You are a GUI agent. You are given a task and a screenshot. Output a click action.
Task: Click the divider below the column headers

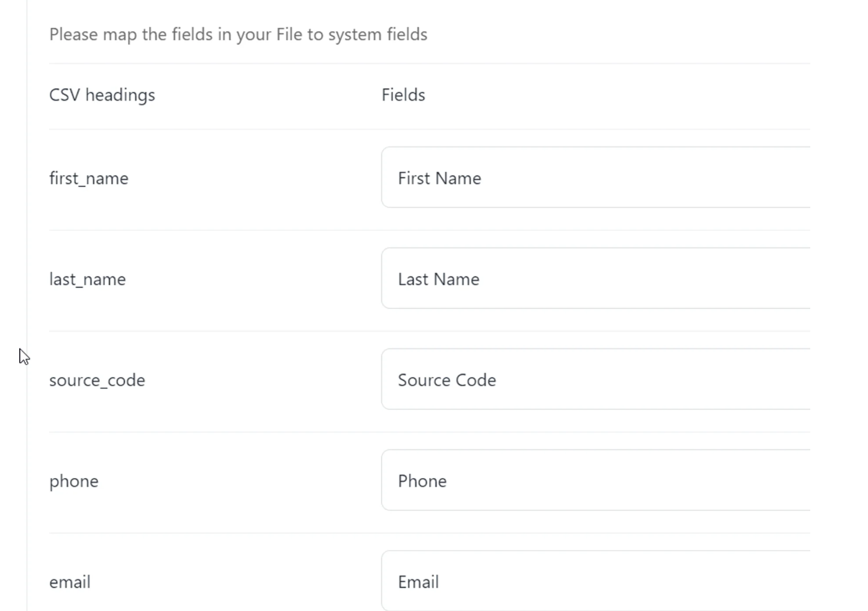428,129
